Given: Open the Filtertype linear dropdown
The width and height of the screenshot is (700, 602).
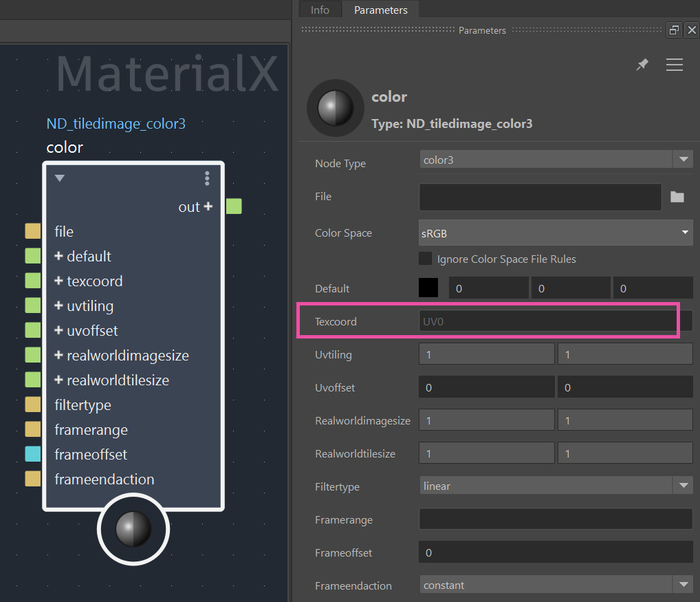Looking at the screenshot, I should tap(556, 486).
